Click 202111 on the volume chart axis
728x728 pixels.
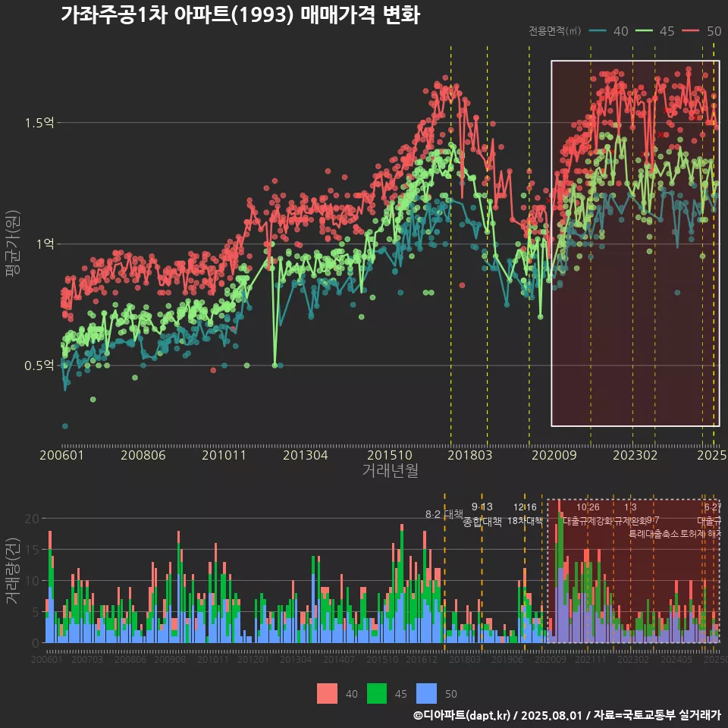(591, 659)
